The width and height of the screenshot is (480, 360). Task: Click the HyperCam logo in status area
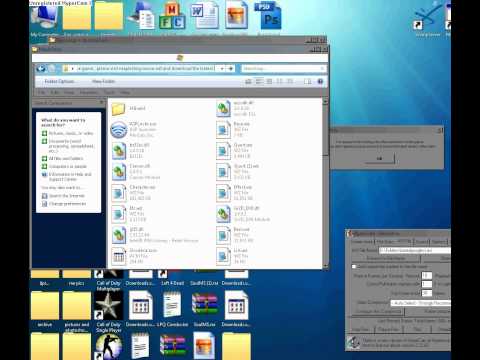pyautogui.click(x=353, y=343)
